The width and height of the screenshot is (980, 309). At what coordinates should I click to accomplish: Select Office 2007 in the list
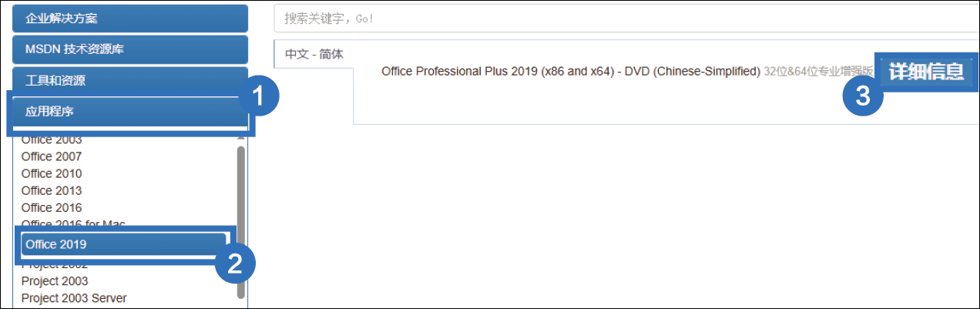pos(52,156)
